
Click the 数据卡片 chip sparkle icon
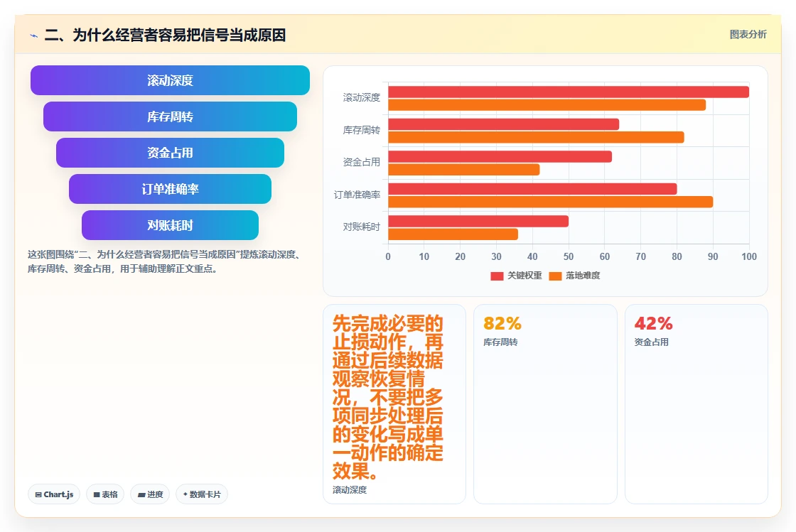point(185,494)
